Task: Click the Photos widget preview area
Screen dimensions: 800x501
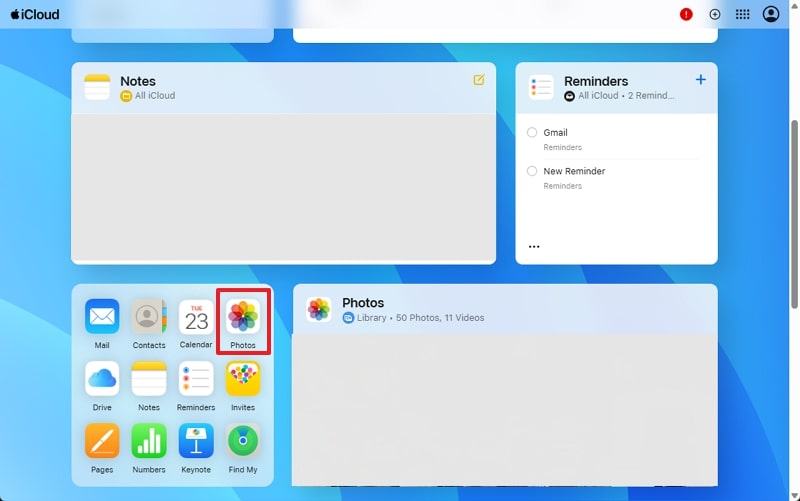Action: click(505, 410)
